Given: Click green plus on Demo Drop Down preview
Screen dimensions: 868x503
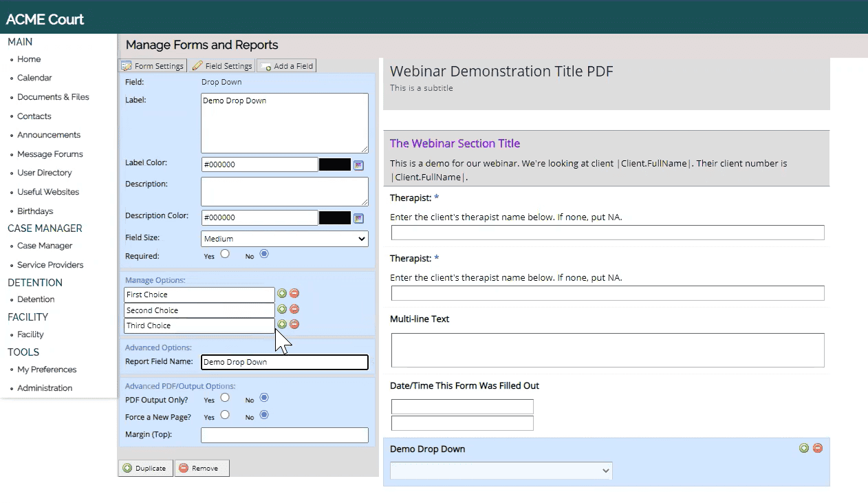Looking at the screenshot, I should click(804, 448).
